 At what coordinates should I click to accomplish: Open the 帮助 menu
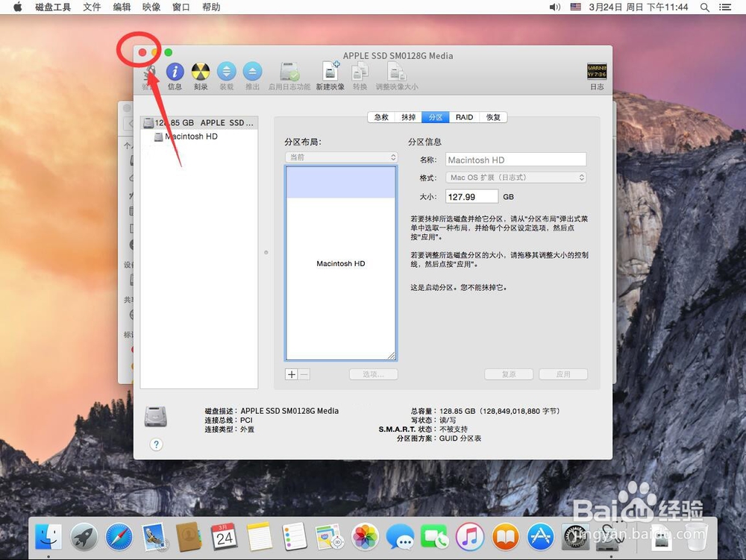click(211, 7)
